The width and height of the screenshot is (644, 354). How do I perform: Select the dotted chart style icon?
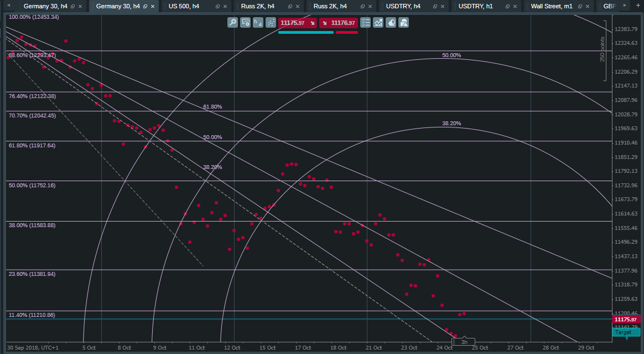point(271,23)
